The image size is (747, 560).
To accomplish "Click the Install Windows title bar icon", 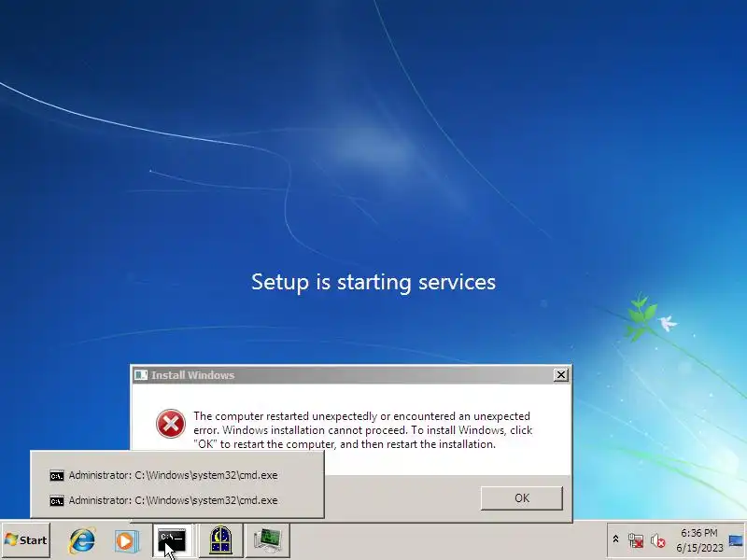I will pyautogui.click(x=141, y=375).
